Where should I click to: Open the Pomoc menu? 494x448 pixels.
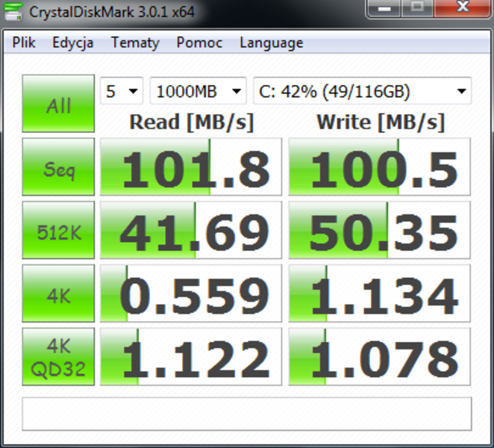coord(199,43)
